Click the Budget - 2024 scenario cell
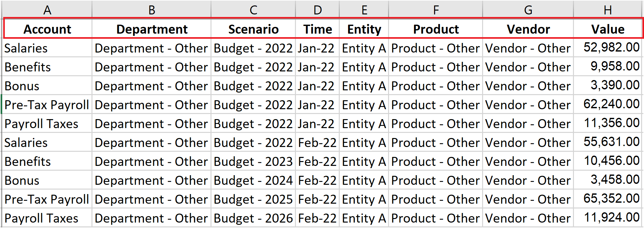Screen dimensions: 644x228 pyautogui.click(x=253, y=180)
